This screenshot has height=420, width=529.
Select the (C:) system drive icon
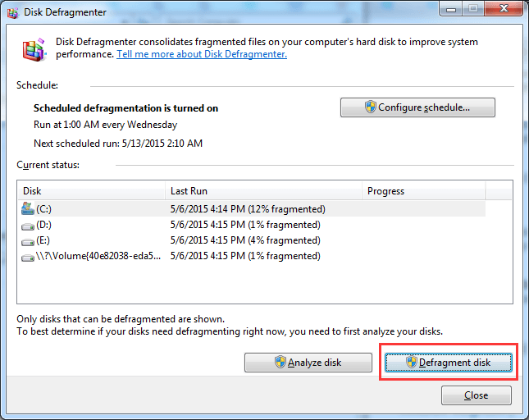coord(28,208)
